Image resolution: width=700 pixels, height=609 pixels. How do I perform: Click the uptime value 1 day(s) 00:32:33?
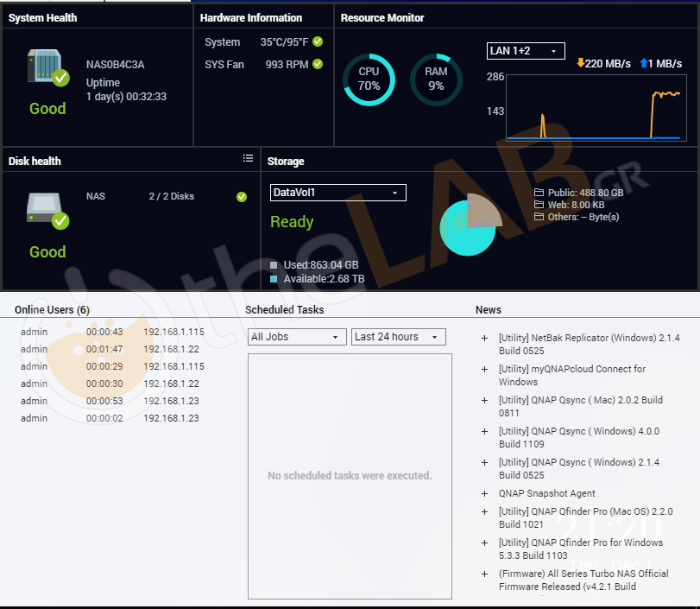[126, 97]
